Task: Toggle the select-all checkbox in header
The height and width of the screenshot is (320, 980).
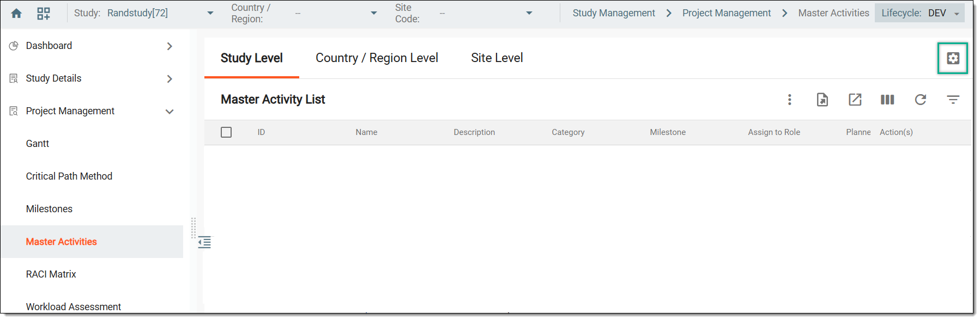Action: pos(226,132)
